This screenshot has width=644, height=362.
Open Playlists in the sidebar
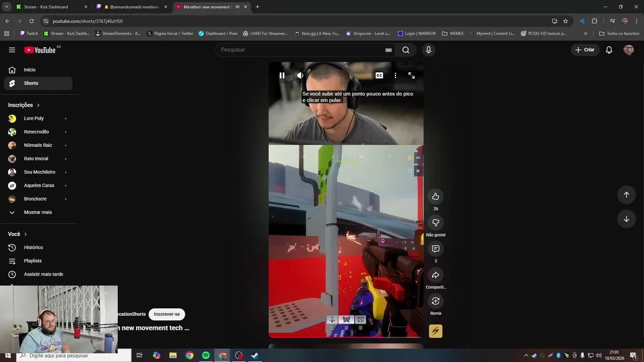[38, 261]
